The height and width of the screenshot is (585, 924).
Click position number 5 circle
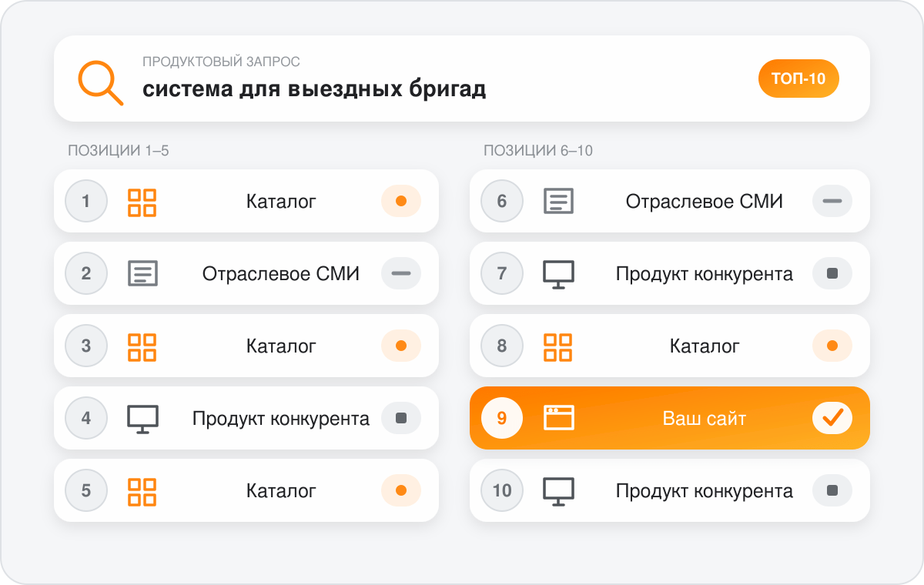coord(86,490)
